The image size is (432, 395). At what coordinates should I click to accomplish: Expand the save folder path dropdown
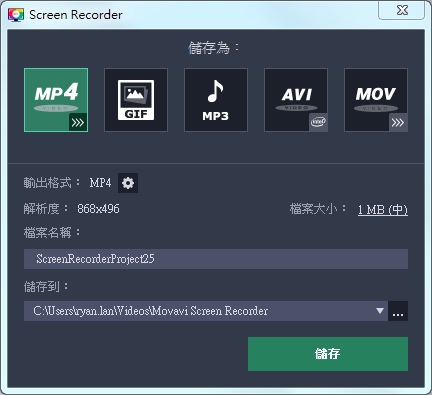(380, 311)
